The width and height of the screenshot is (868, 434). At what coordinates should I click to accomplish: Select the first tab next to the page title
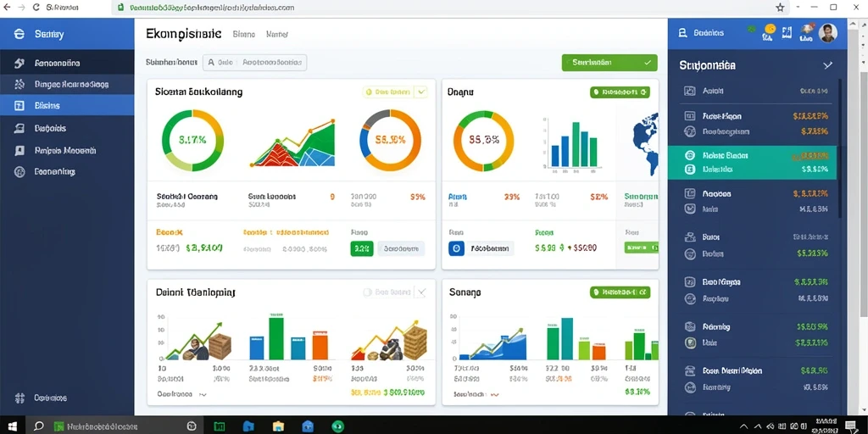coord(244,34)
